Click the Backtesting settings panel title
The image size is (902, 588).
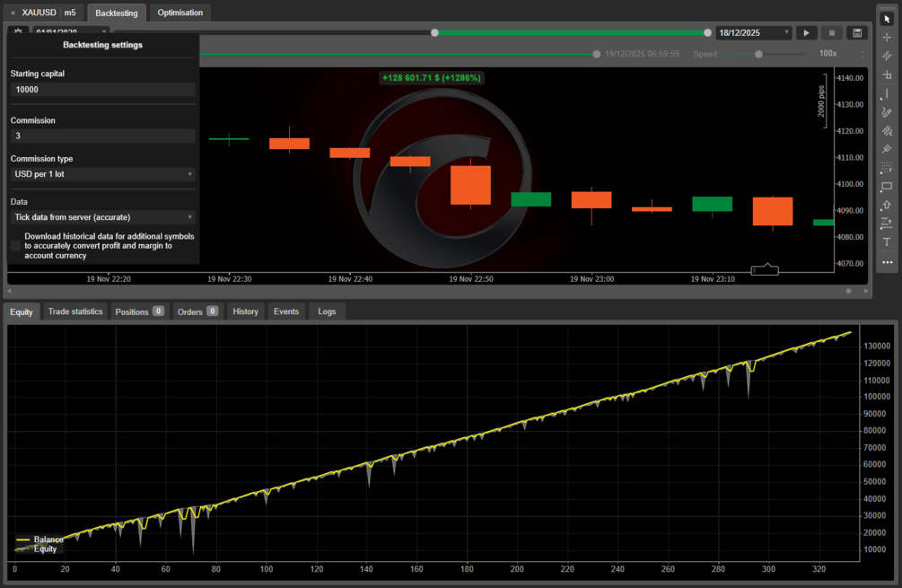point(102,45)
